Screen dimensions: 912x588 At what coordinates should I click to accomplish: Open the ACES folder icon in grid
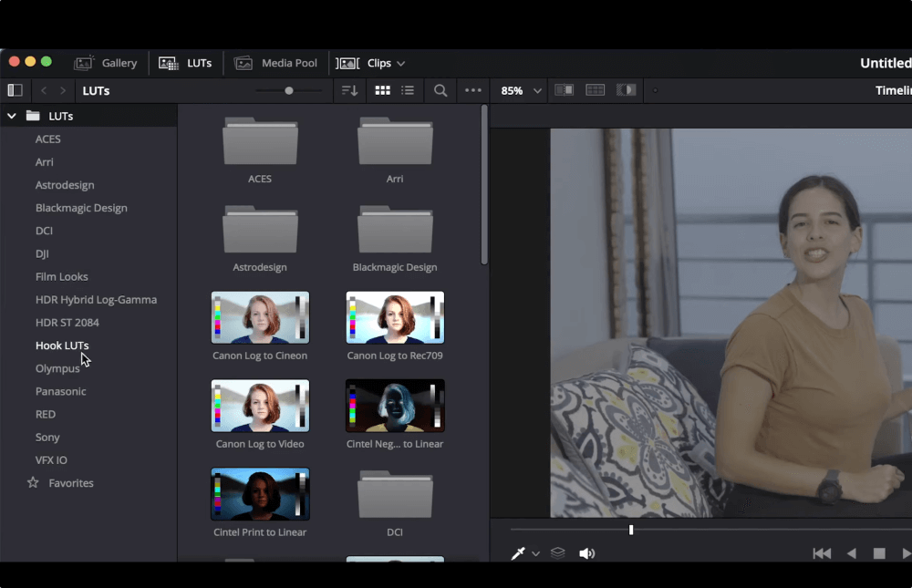pos(260,141)
